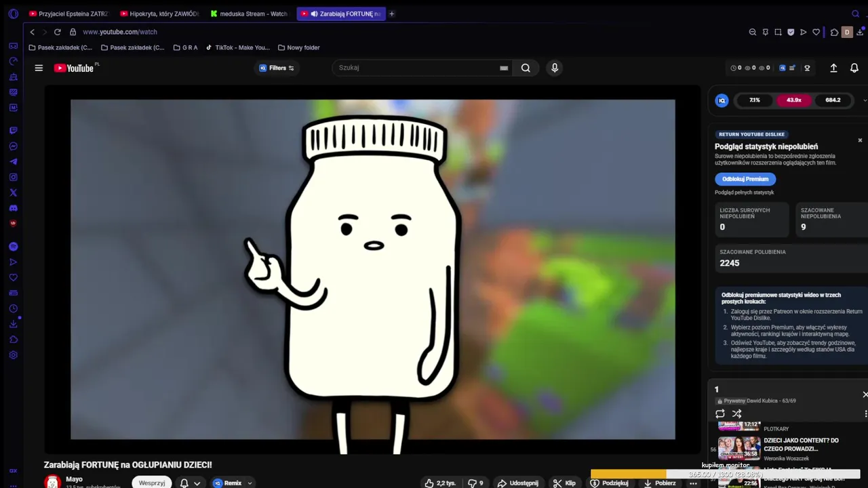Open Spotify in the Opera sidebar

click(13, 247)
